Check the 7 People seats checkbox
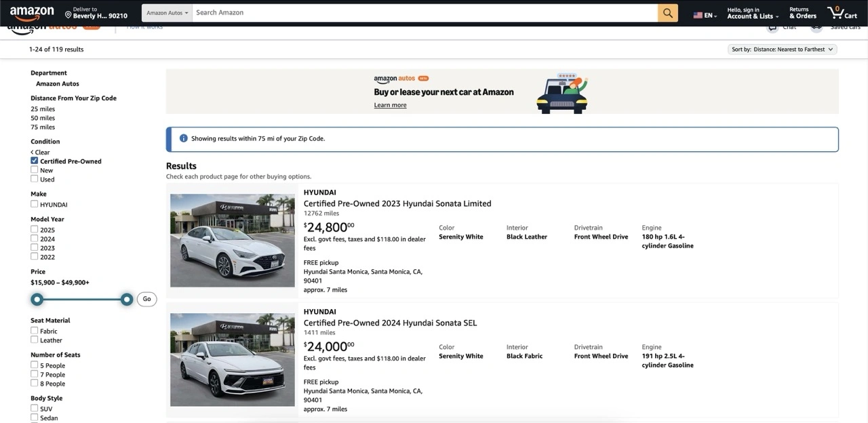868x423 pixels. 34,374
